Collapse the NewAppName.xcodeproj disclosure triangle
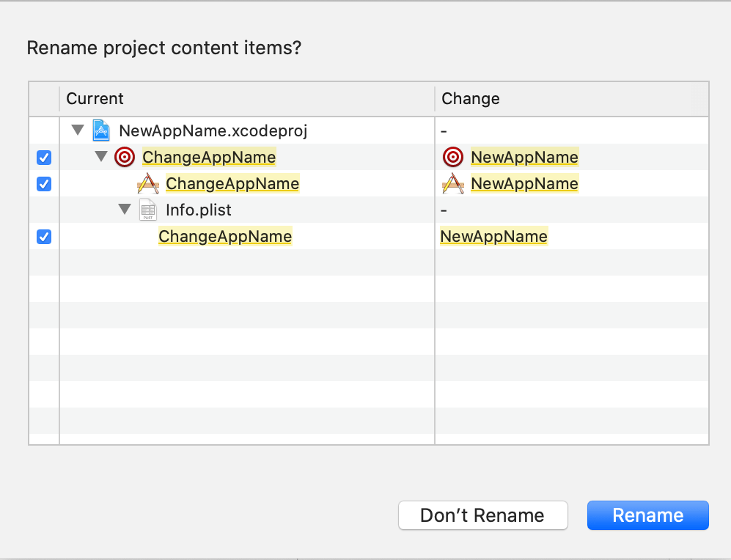 click(x=78, y=131)
